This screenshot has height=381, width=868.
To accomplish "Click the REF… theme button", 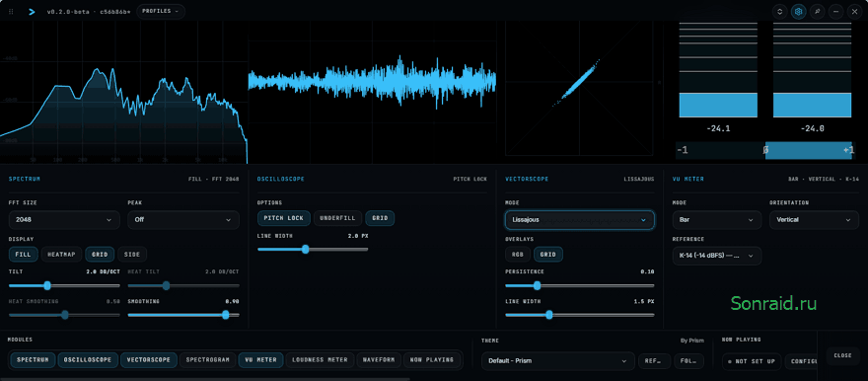I will pyautogui.click(x=654, y=361).
